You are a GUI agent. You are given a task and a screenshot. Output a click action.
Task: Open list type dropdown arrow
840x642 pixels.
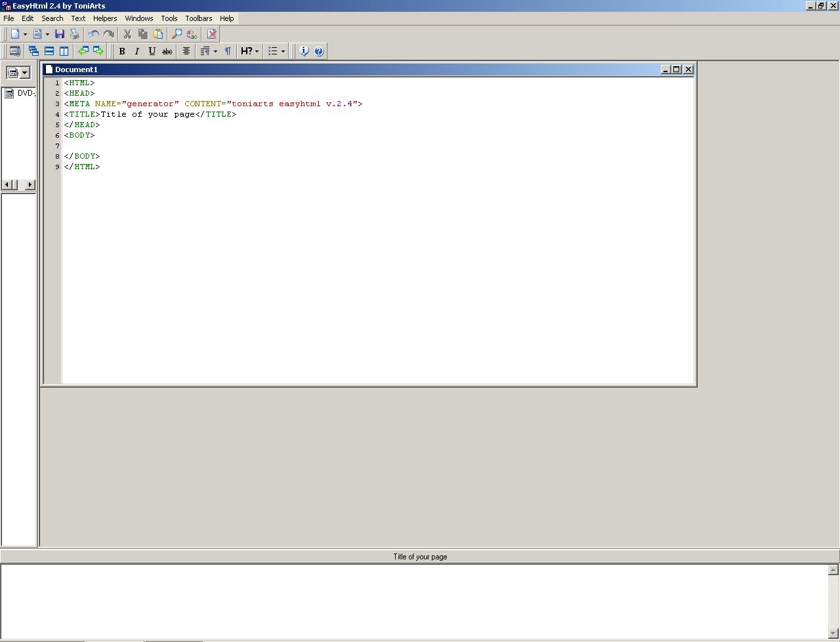point(283,51)
